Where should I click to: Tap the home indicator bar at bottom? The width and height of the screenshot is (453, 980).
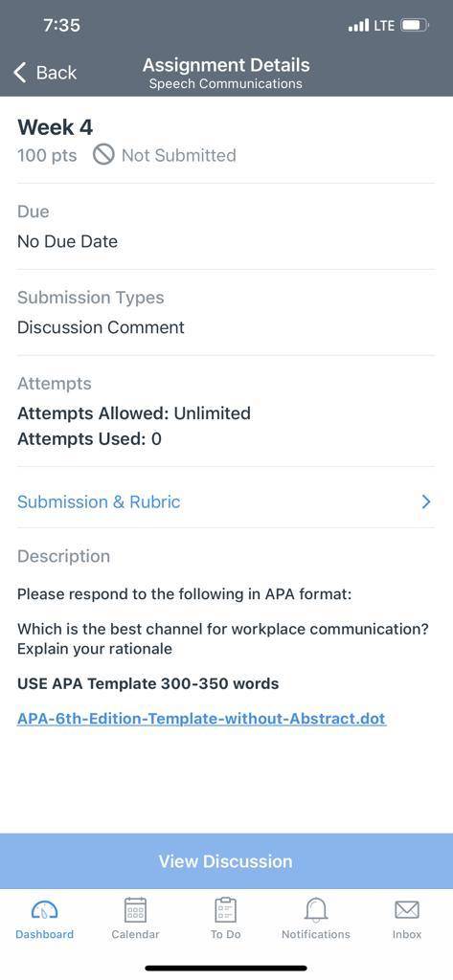click(226, 969)
